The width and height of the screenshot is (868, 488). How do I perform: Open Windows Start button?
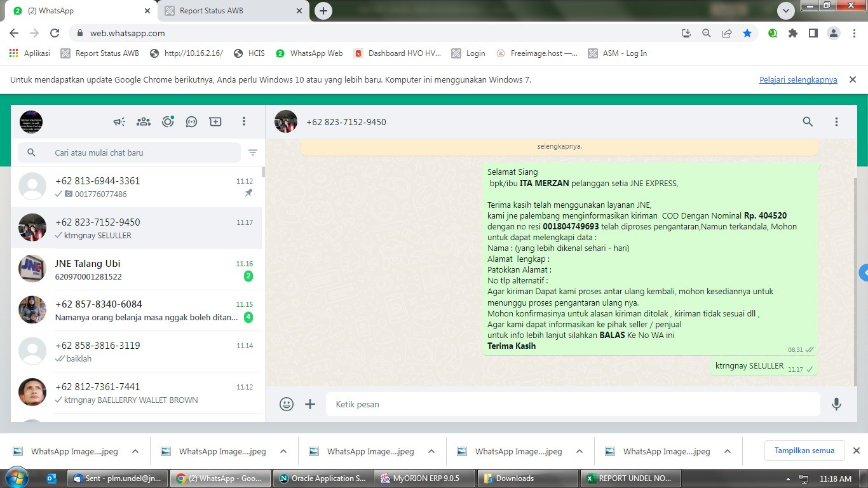[x=16, y=478]
